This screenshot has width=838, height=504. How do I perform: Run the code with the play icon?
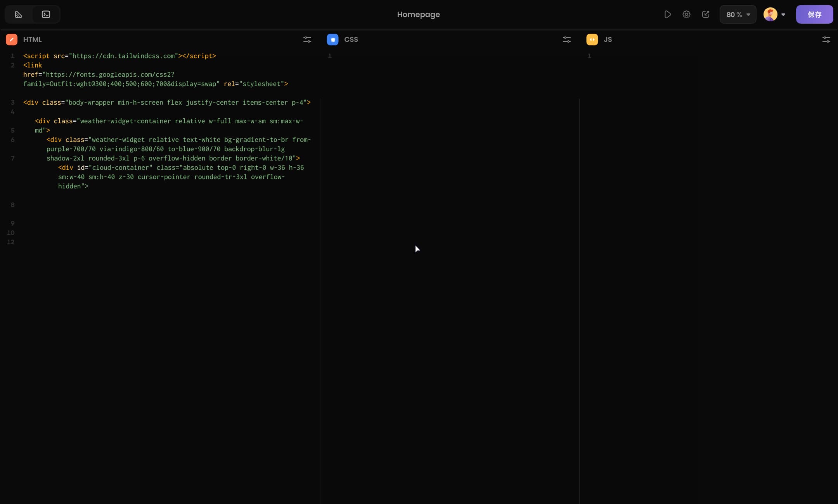pyautogui.click(x=668, y=14)
